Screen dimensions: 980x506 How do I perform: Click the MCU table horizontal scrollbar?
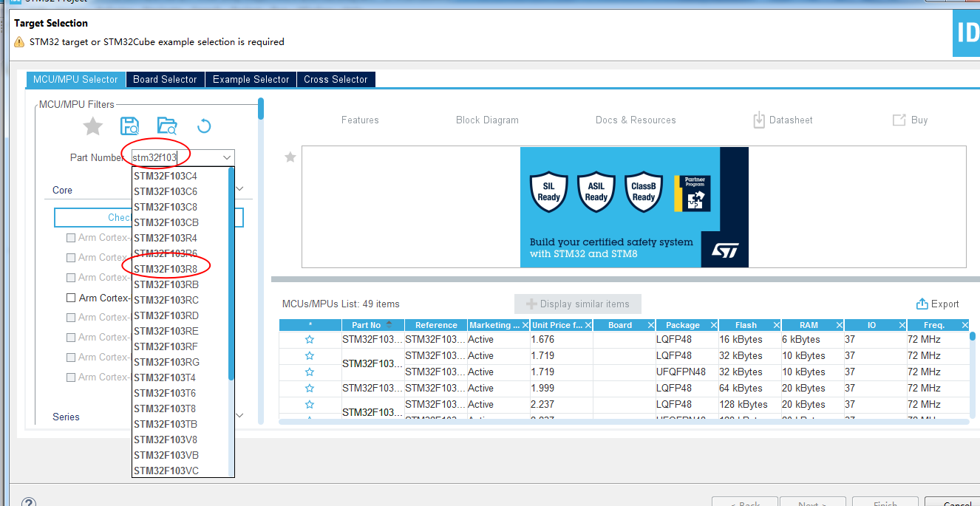click(x=624, y=422)
